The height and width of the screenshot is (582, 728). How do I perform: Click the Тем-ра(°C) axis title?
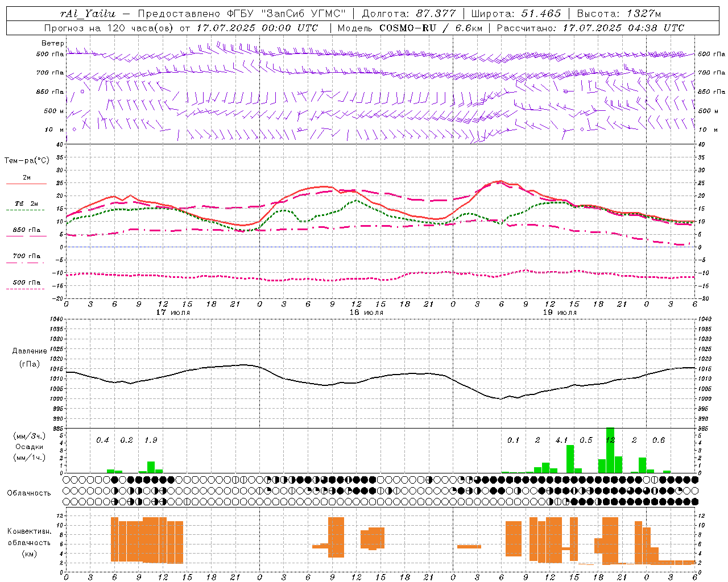click(27, 160)
